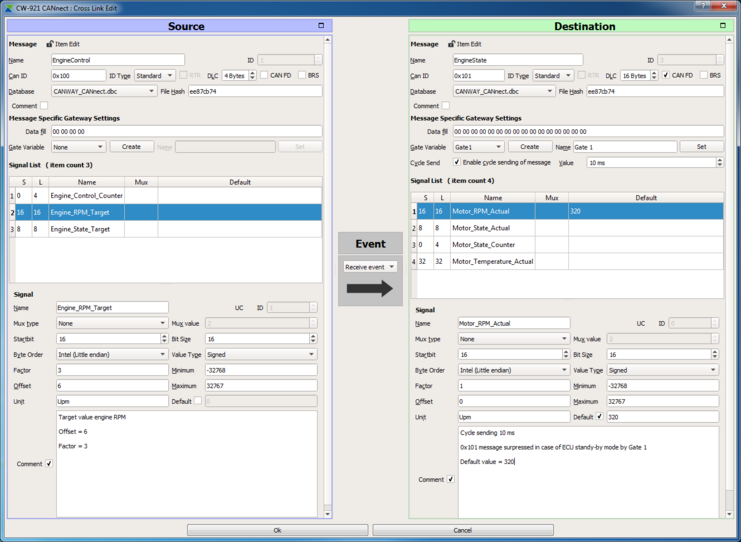The width and height of the screenshot is (741, 542).
Task: Click the large Event direction arrow
Action: point(370,289)
